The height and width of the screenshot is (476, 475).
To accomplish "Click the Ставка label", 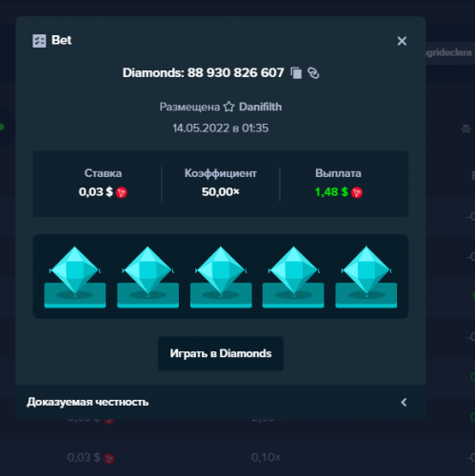I will (x=103, y=173).
